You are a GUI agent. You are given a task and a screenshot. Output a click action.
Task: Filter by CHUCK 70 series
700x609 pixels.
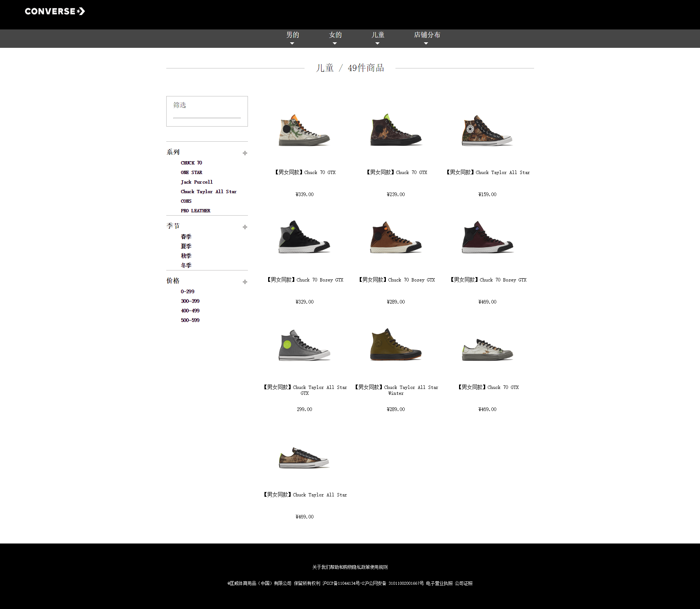(191, 163)
